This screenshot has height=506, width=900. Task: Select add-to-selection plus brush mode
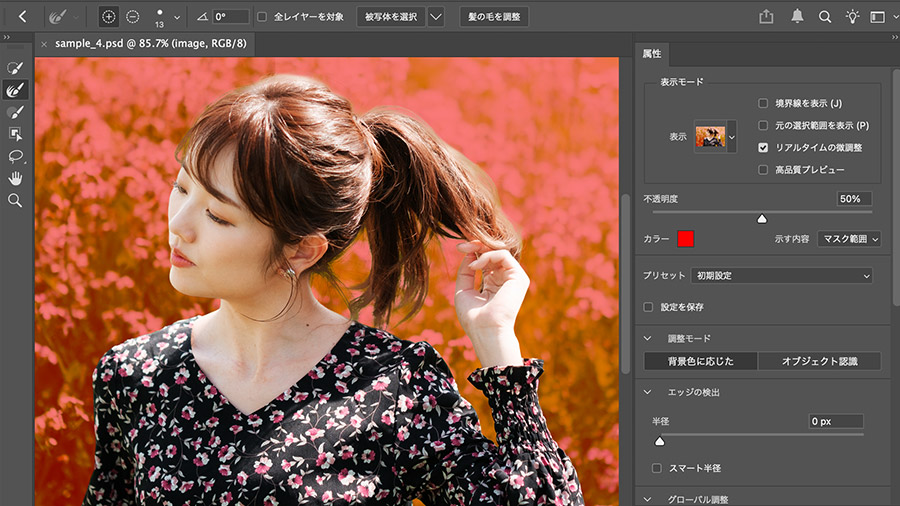108,17
